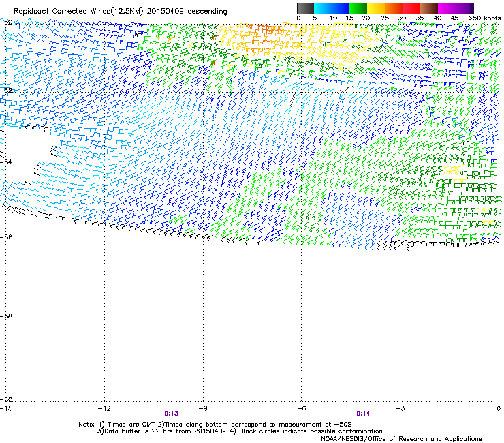Click the 'Times are GMT' note line
The height and width of the screenshot is (443, 504).
click(x=215, y=425)
